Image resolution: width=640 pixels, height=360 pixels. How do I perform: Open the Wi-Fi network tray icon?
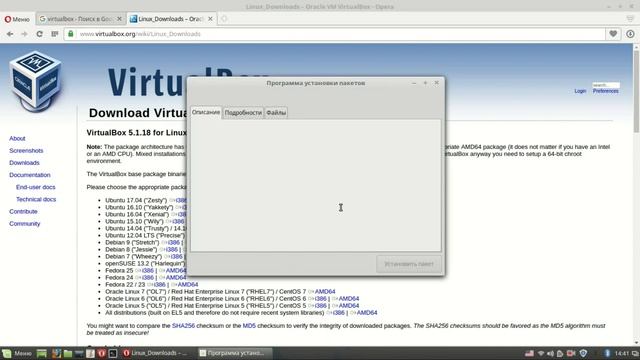[541, 353]
